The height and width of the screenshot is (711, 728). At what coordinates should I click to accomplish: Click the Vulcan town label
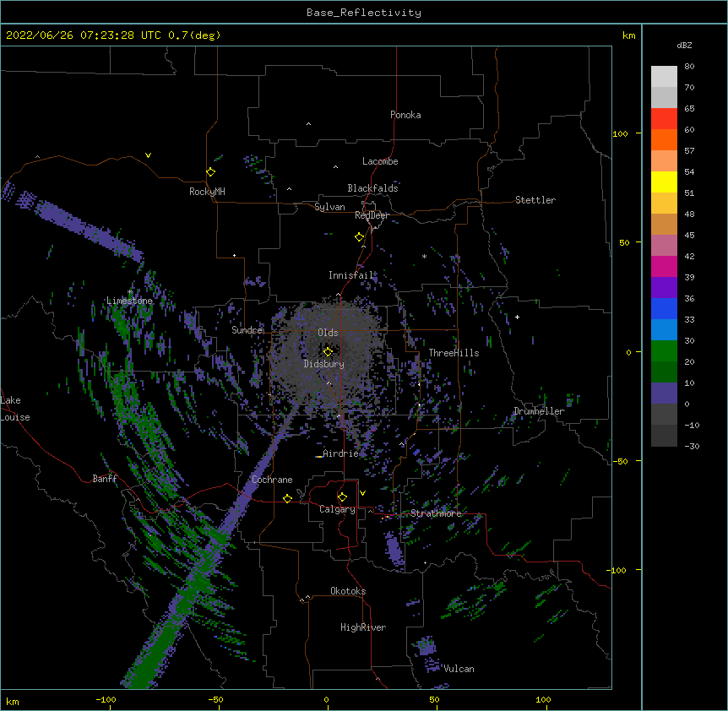[459, 669]
